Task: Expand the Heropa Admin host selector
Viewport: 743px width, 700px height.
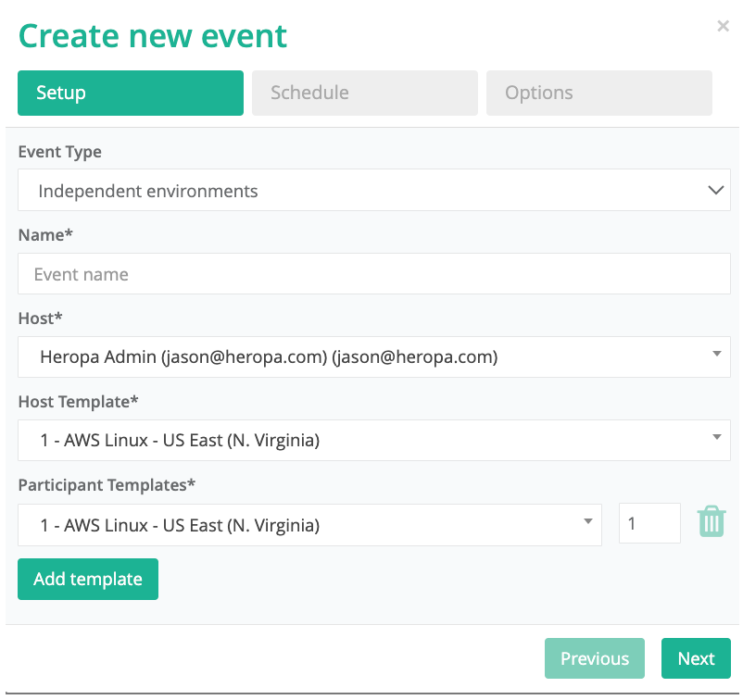Action: (374, 357)
